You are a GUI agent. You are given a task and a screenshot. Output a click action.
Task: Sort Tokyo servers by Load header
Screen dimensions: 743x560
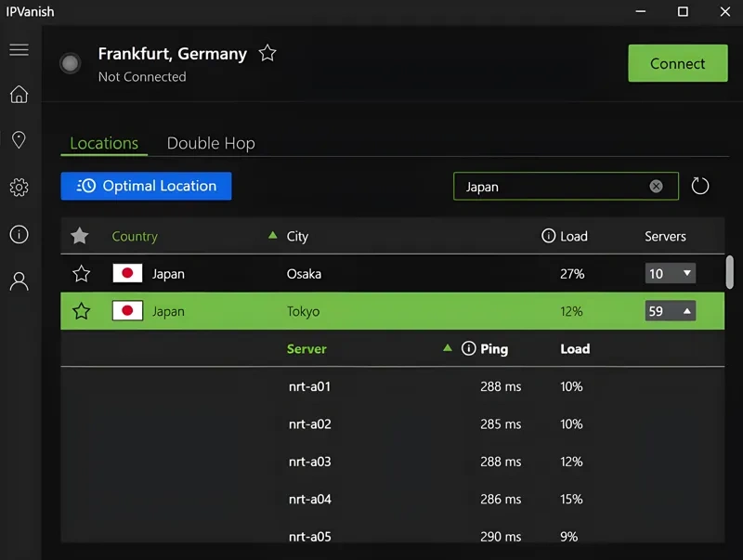tap(575, 349)
